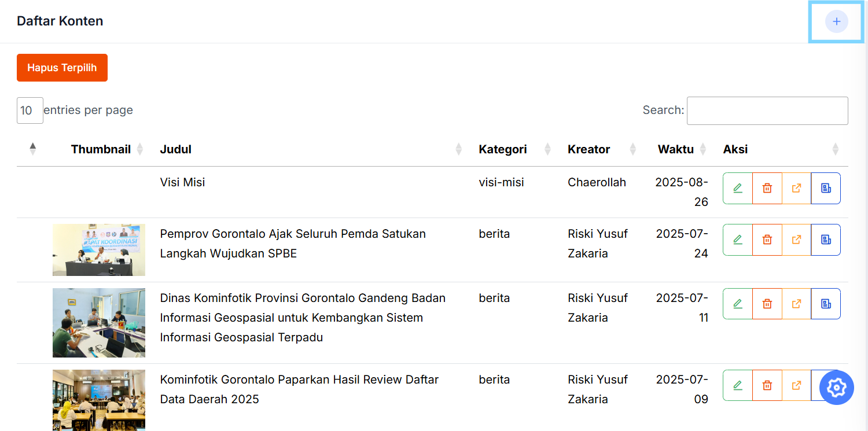
Task: Click the Geospasial meeting thumbnail image
Action: click(99, 323)
